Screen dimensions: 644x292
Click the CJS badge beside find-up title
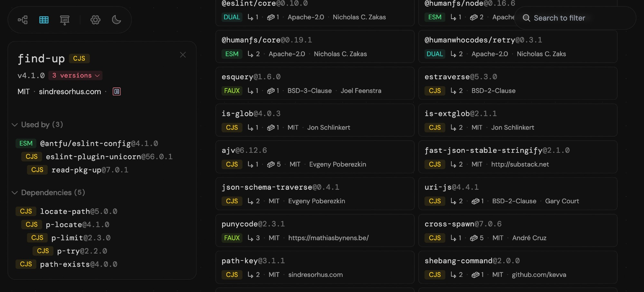click(x=79, y=59)
